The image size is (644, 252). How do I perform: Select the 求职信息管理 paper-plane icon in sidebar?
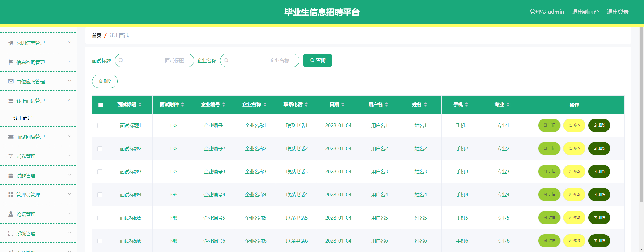coord(10,43)
